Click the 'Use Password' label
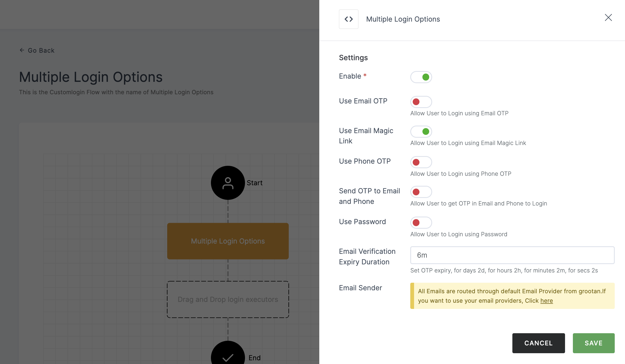The width and height of the screenshot is (625, 364). [362, 222]
